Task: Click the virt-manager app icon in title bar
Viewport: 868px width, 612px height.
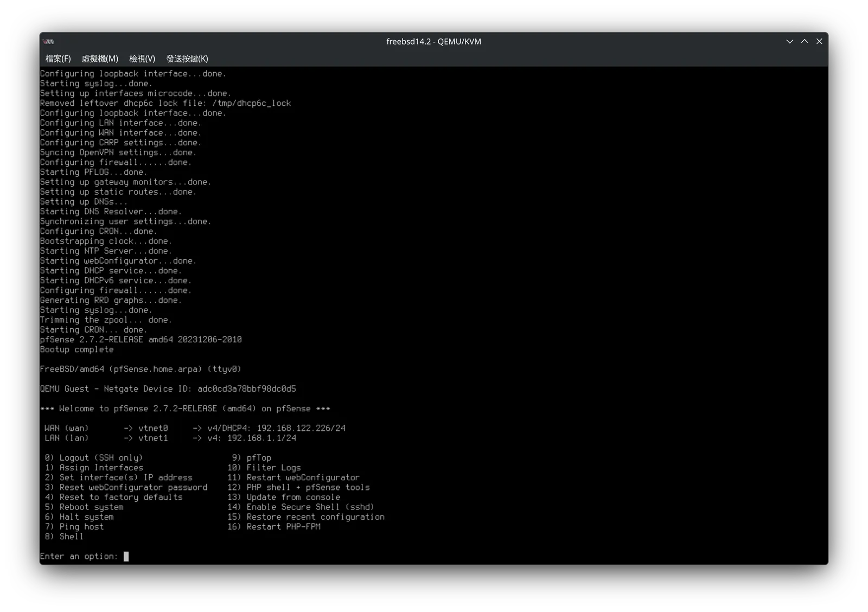Action: click(49, 41)
